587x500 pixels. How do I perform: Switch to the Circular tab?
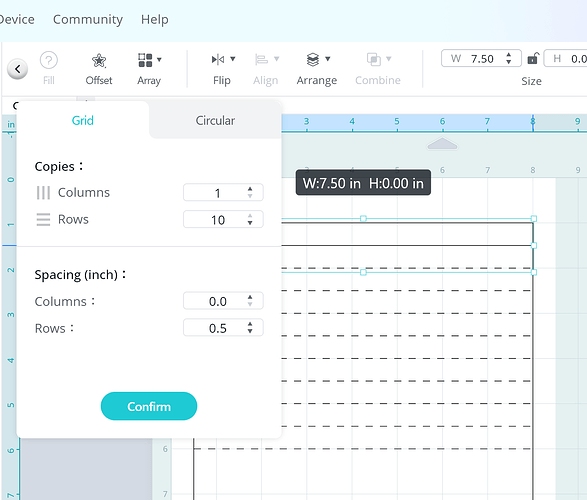point(215,121)
